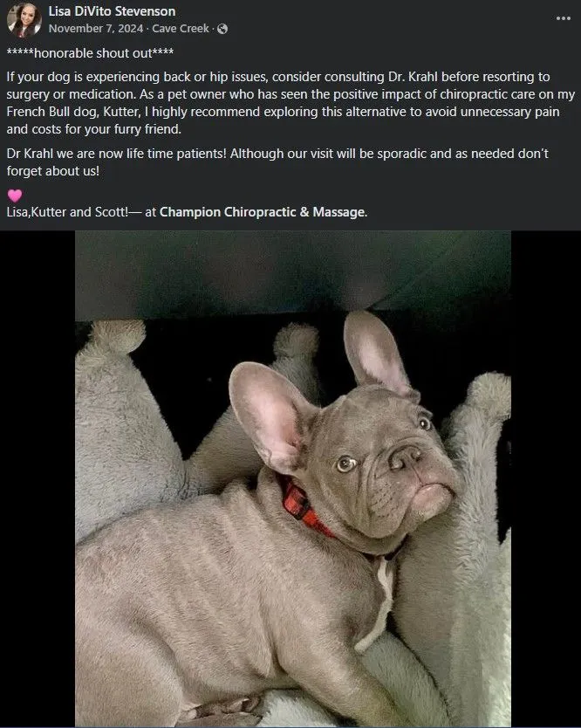Click the dark green couch above the dog
Image resolution: width=581 pixels, height=728 pixels.
[x=293, y=274]
